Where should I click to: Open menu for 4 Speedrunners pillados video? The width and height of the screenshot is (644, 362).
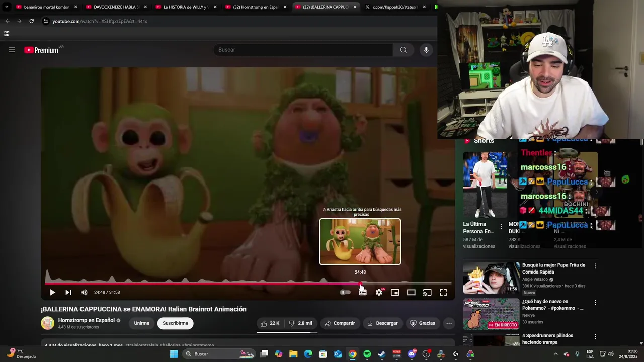point(595,336)
